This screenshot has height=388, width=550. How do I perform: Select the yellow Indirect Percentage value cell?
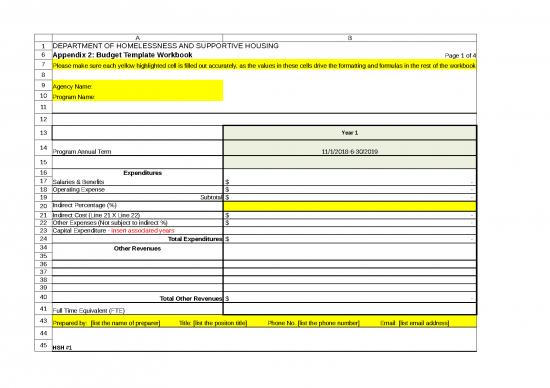[x=350, y=206]
